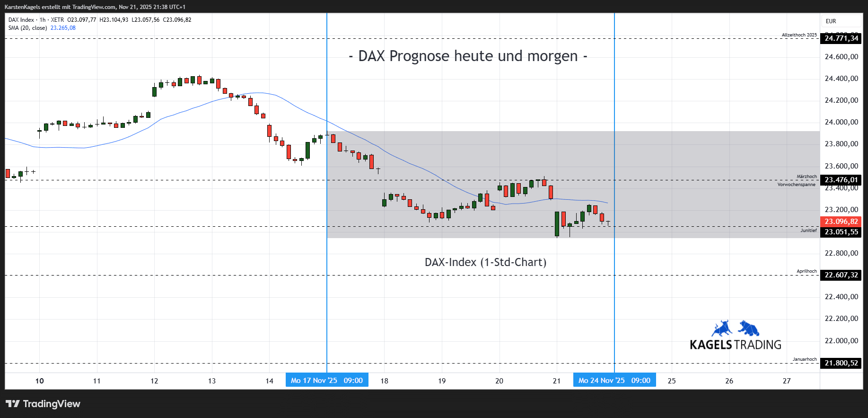Screen dimensions: 868x418
Task: Click the Januarhoch price label 21.800,52
Action: (841, 363)
